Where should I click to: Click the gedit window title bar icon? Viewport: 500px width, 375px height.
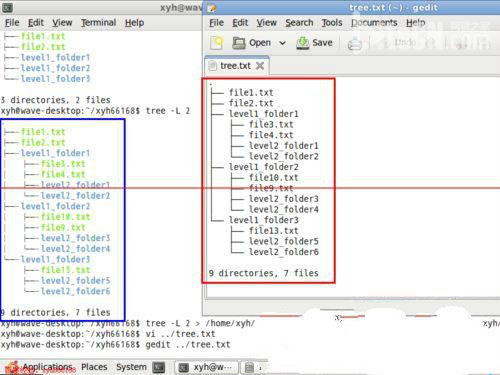212,8
